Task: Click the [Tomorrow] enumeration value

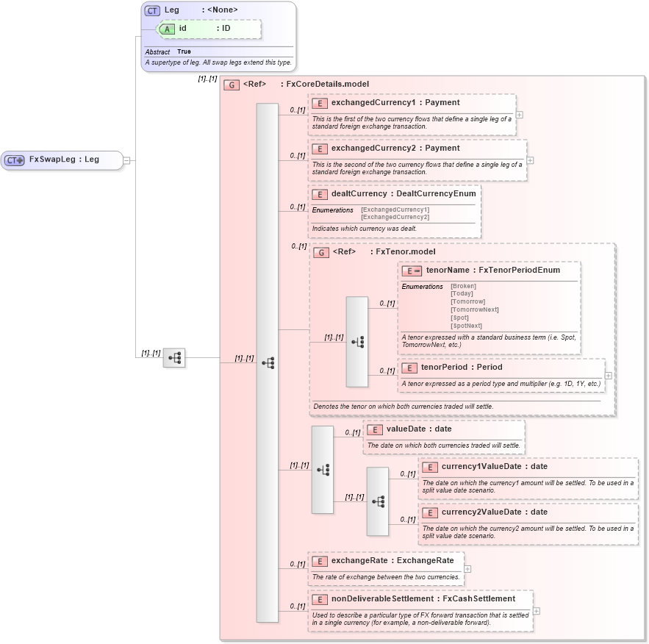Action: pyautogui.click(x=467, y=301)
